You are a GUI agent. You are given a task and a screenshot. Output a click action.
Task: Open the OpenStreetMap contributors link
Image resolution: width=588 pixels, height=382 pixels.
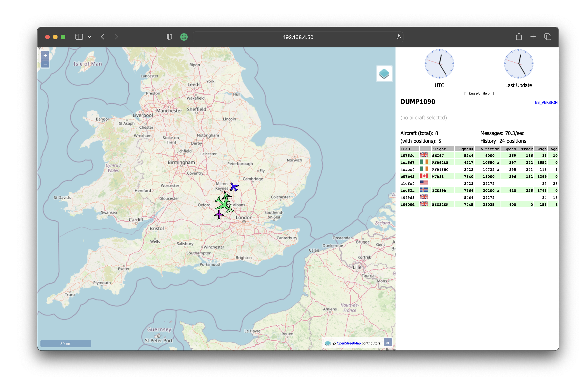tap(348, 343)
